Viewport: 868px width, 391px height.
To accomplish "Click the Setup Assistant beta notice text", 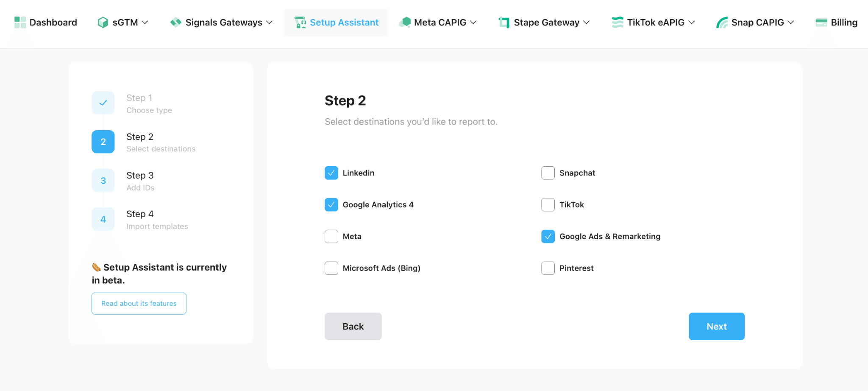I will tap(159, 274).
